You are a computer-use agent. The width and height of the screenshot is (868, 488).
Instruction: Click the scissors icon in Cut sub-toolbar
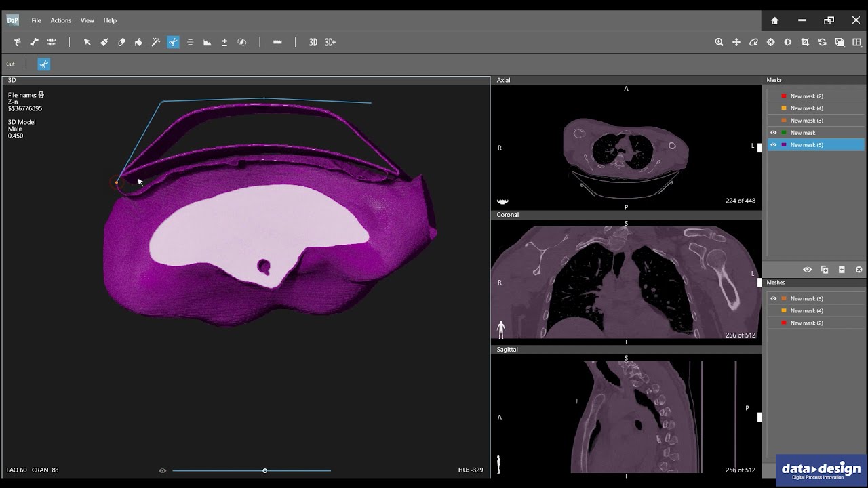[44, 64]
